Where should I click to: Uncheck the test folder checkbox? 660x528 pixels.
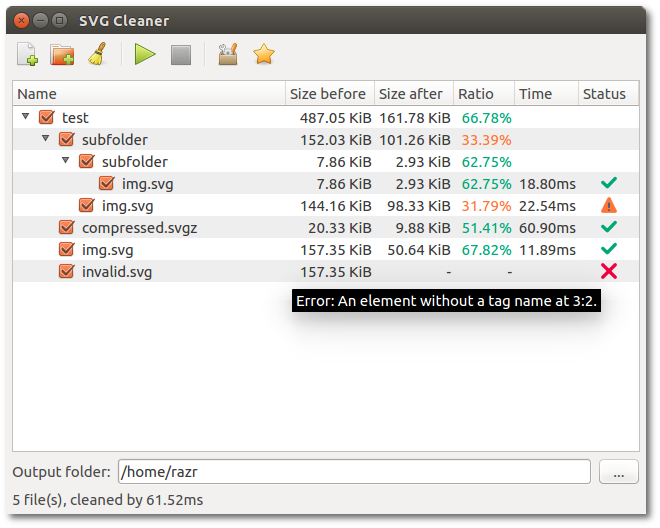click(x=46, y=117)
